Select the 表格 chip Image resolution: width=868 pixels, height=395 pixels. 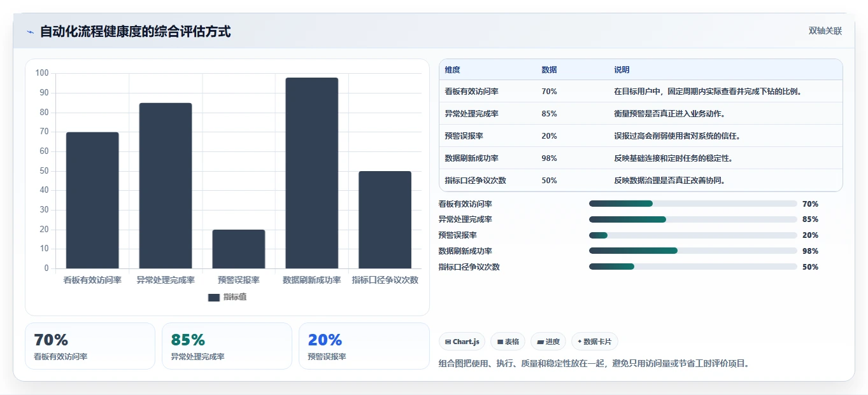[x=508, y=342]
